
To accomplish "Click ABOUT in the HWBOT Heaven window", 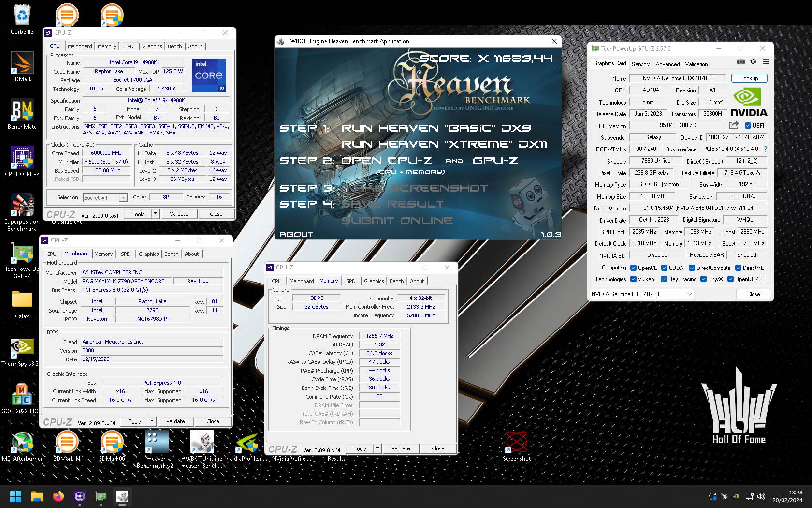I will coord(296,234).
